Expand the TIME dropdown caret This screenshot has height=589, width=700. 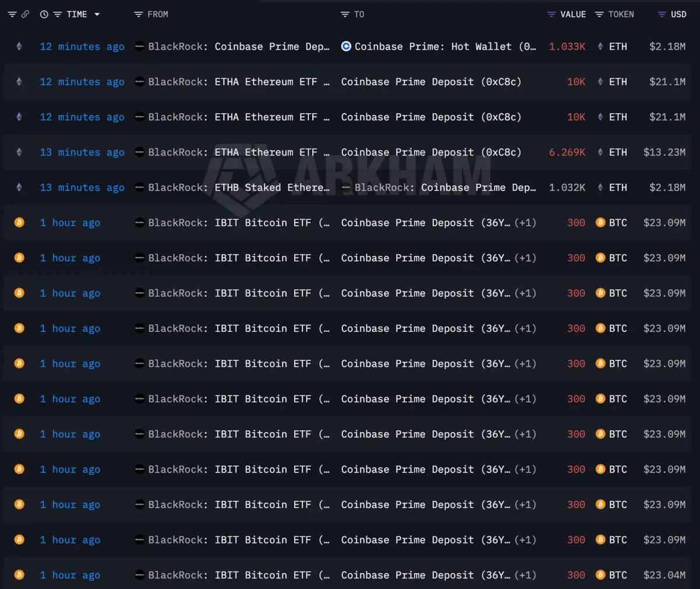point(97,15)
